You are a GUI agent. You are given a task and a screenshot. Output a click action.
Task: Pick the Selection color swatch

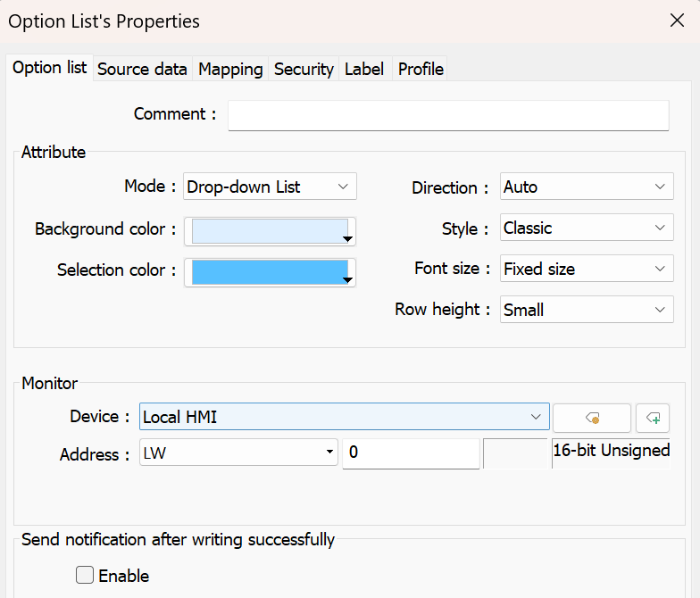tap(270, 273)
